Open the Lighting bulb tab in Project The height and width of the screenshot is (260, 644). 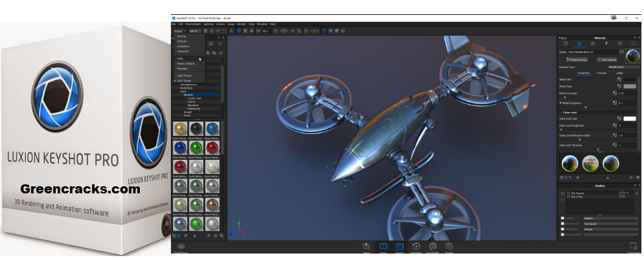(x=606, y=43)
